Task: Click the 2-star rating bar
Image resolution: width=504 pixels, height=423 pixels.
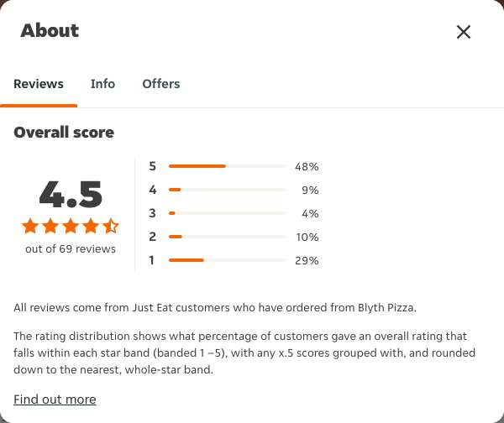Action: (227, 237)
